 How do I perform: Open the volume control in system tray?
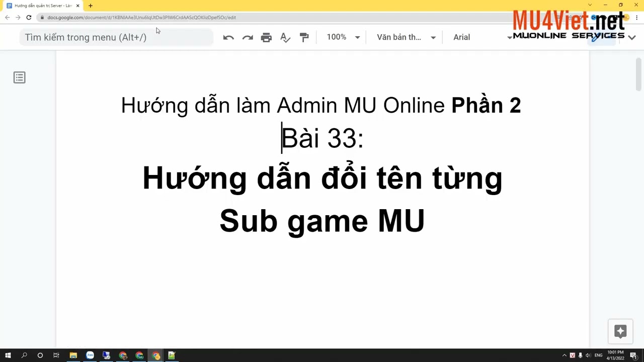click(x=588, y=355)
